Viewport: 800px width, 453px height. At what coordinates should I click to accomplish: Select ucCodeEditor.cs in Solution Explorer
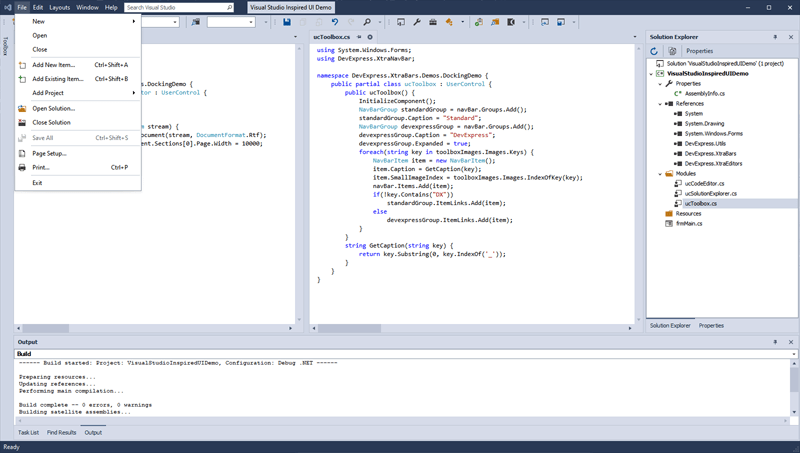coord(704,183)
